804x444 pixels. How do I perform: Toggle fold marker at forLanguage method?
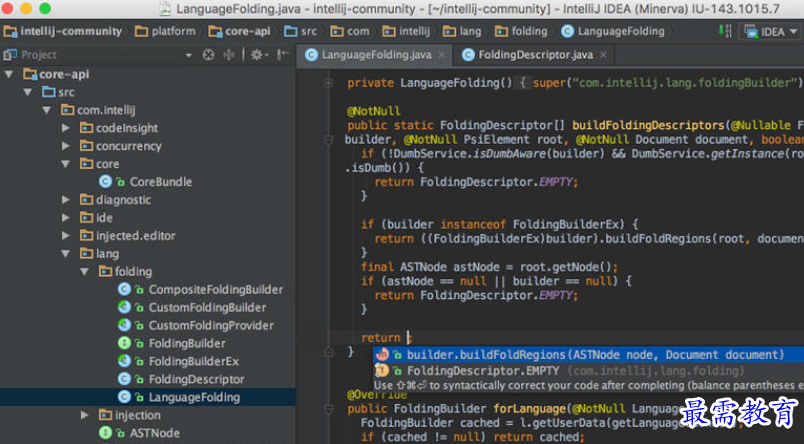[x=329, y=409]
